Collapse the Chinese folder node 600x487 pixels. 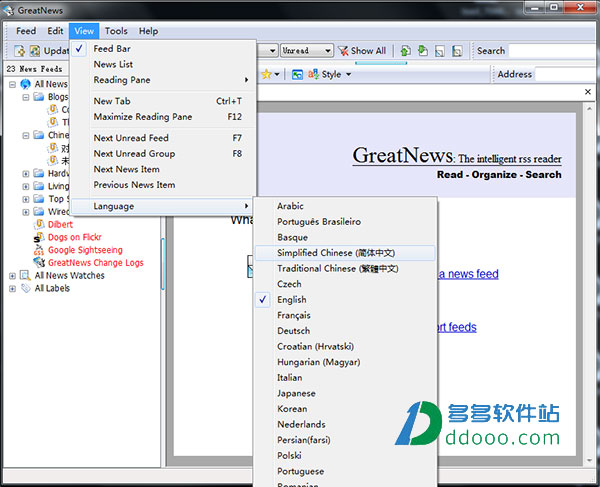(x=26, y=135)
